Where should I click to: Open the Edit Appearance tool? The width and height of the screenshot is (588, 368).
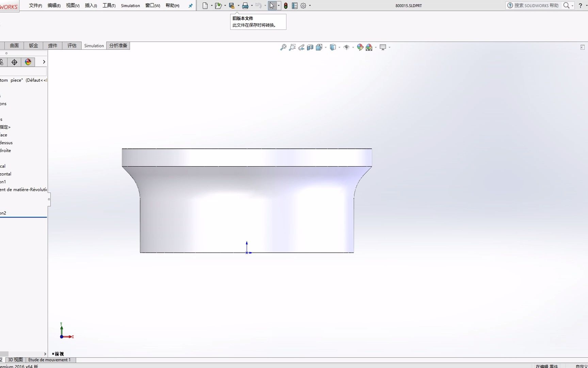click(360, 47)
